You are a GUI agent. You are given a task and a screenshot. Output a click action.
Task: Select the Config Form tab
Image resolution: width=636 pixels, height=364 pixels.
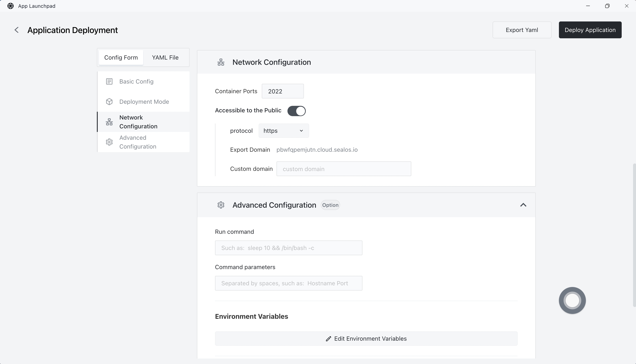121,57
